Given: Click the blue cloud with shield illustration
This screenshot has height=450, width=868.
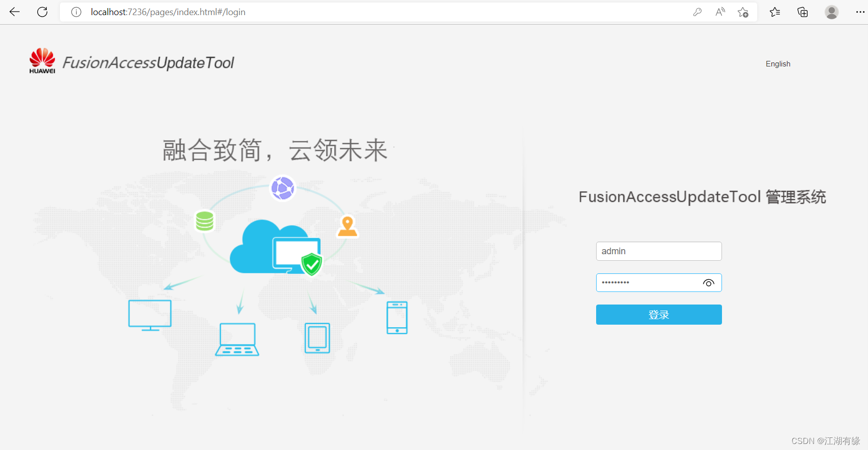Looking at the screenshot, I should point(276,248).
